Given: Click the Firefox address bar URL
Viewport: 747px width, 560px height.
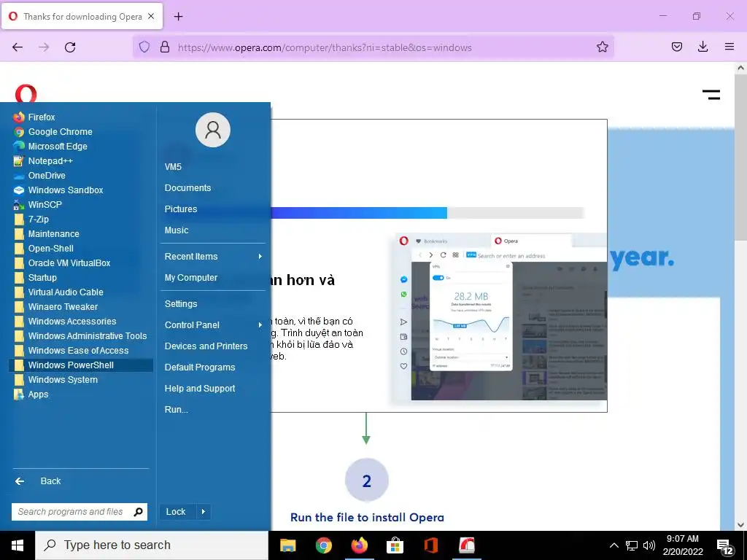Looking at the screenshot, I should (325, 47).
